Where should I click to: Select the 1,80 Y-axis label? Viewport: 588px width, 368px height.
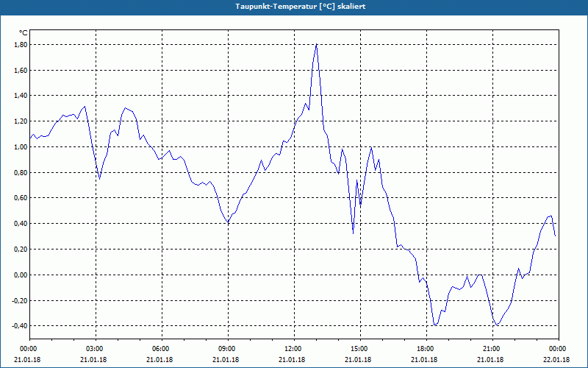point(20,45)
